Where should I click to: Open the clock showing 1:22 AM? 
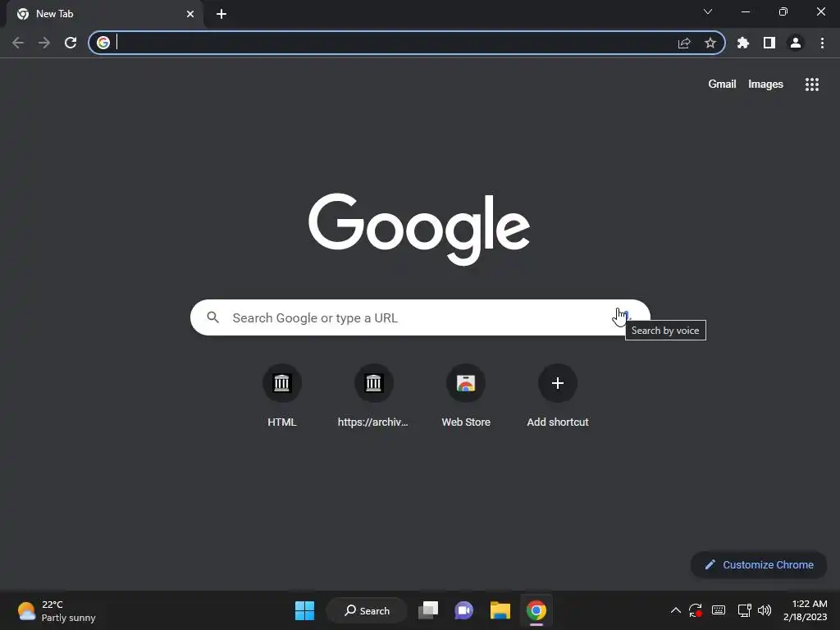pyautogui.click(x=806, y=610)
